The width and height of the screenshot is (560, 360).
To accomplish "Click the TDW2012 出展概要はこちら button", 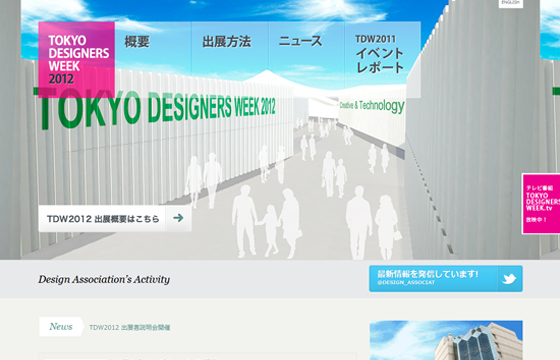I will (115, 219).
